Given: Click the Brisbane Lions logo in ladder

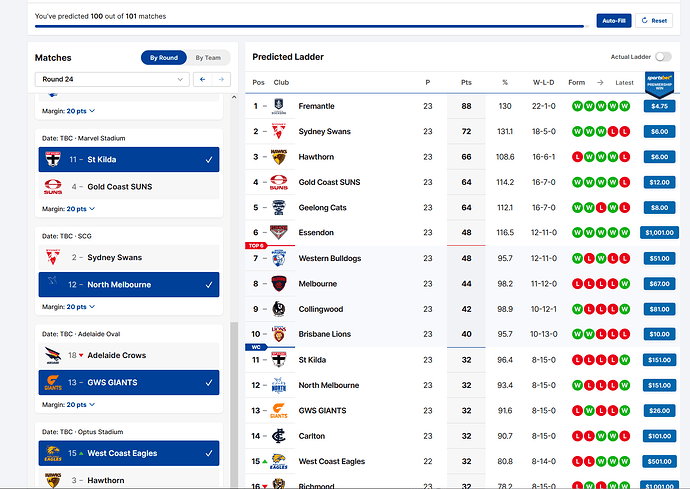Looking at the screenshot, I should click(x=279, y=334).
